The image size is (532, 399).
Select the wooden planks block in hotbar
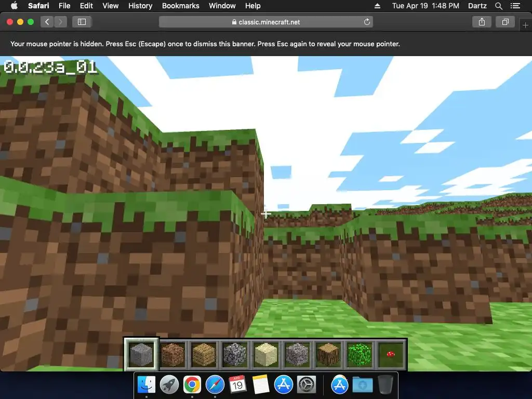(x=204, y=354)
